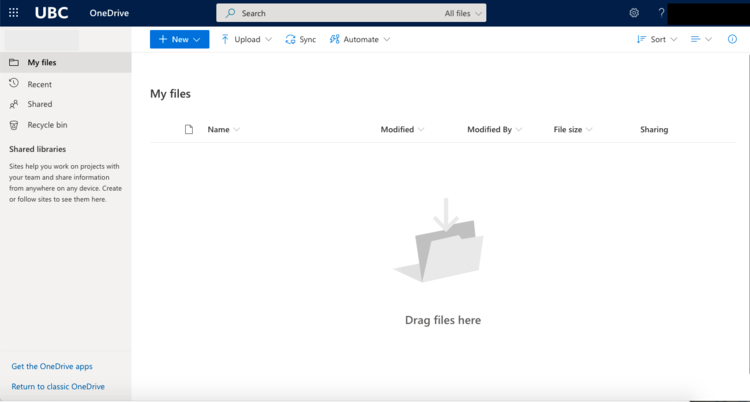This screenshot has height=402, width=750.
Task: Click the Sort icon
Action: pyautogui.click(x=641, y=39)
